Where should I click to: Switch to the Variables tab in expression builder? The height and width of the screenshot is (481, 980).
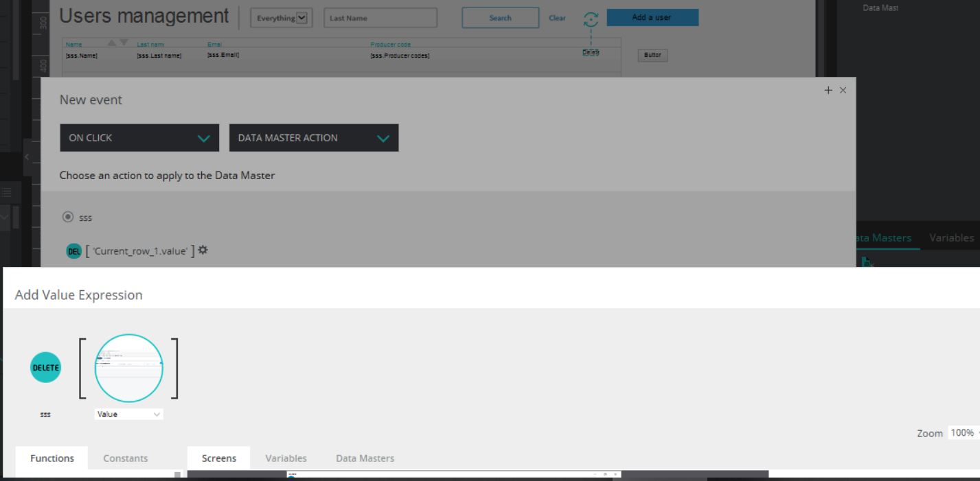286,458
